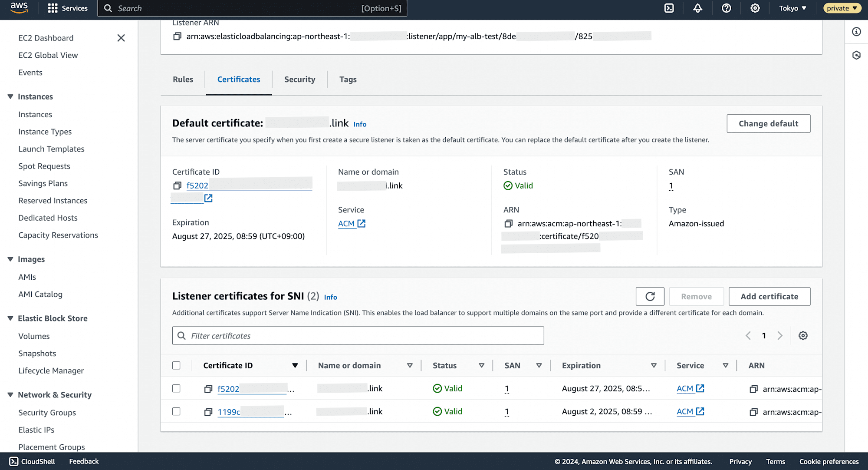Open the CloudShell icon in the footer
Viewport: 868px width, 470px height.
pos(14,461)
